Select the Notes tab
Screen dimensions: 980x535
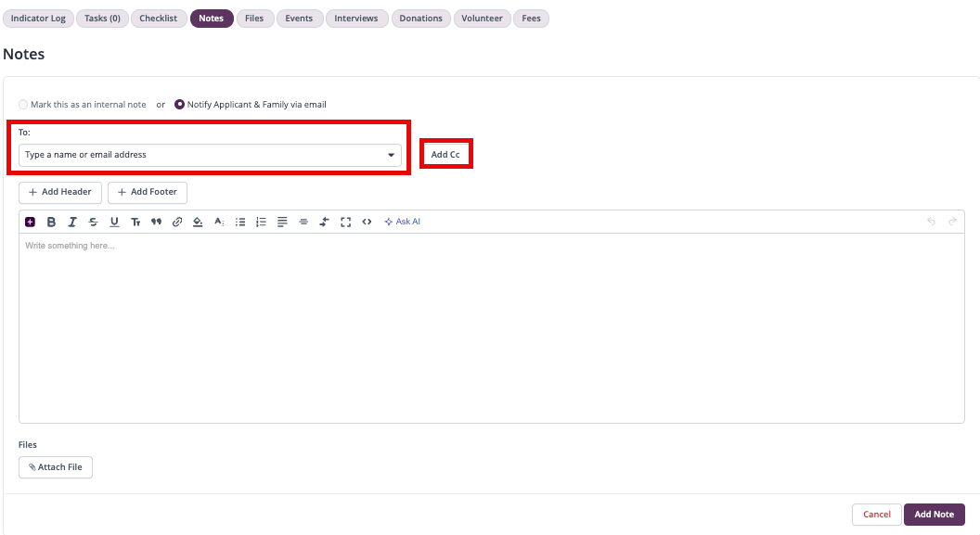click(x=212, y=19)
